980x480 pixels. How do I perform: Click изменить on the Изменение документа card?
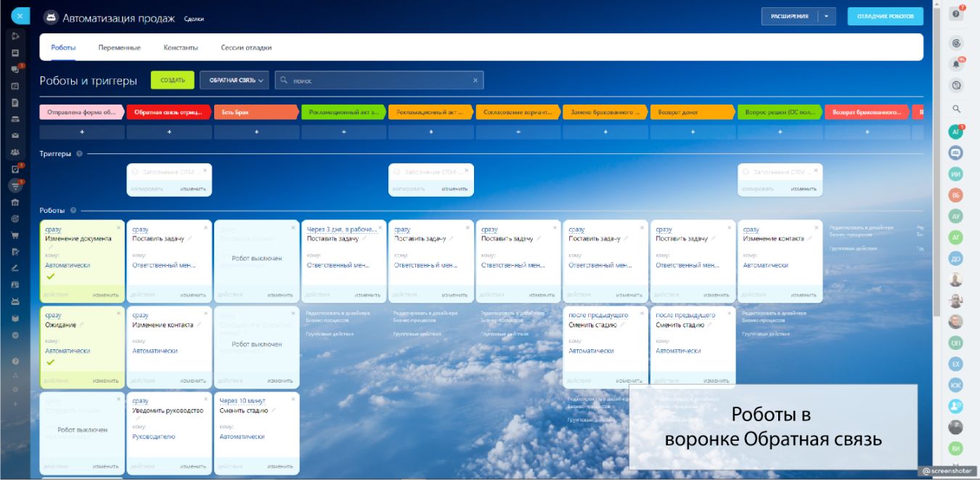[x=105, y=295]
